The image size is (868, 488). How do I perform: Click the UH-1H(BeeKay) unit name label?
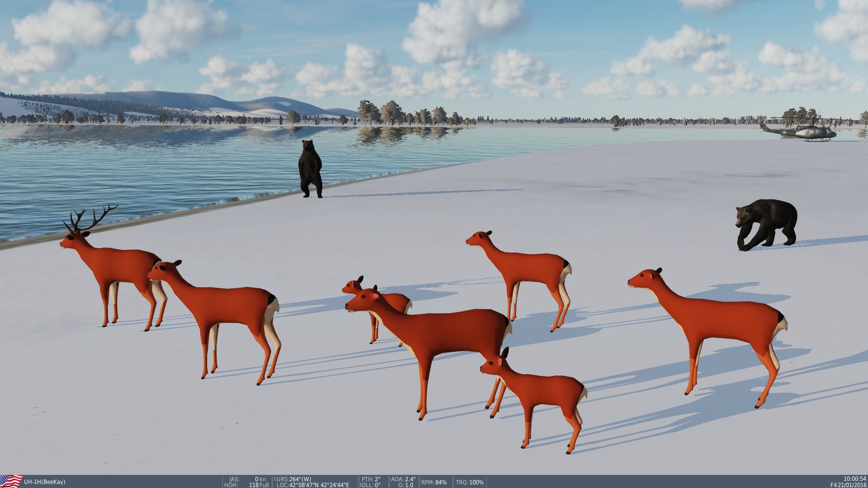pyautogui.click(x=45, y=482)
